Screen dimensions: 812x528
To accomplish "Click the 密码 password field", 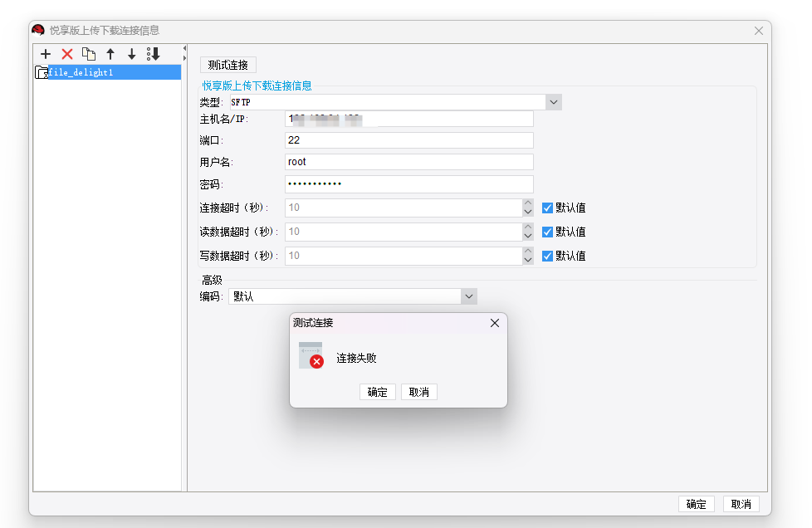I will click(x=409, y=184).
